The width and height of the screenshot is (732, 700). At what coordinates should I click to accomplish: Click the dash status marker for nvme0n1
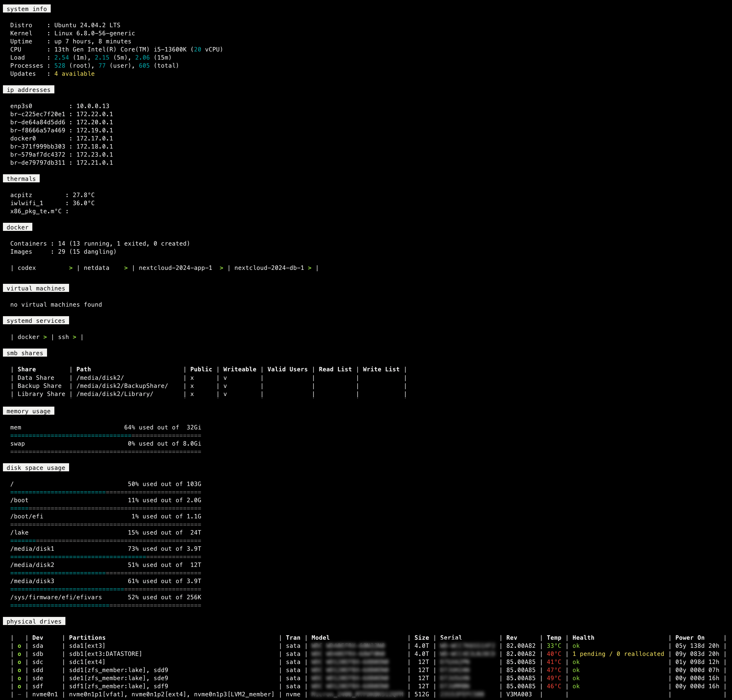pos(19,694)
